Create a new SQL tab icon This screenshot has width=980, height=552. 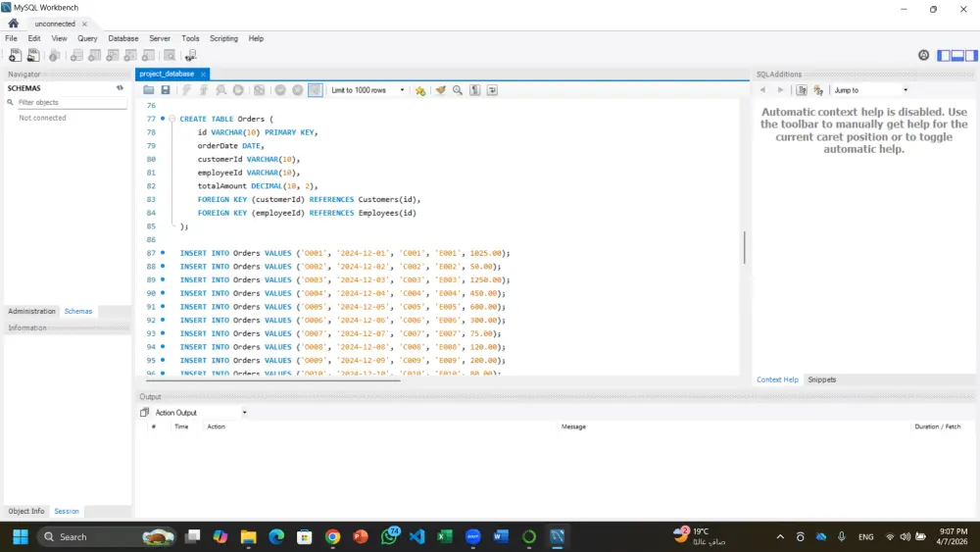coord(15,56)
